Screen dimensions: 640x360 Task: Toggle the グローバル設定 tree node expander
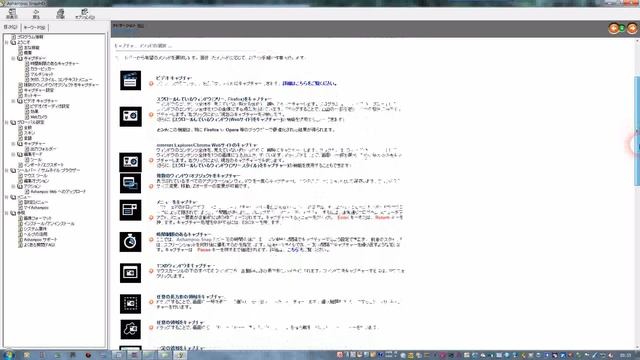point(7,122)
